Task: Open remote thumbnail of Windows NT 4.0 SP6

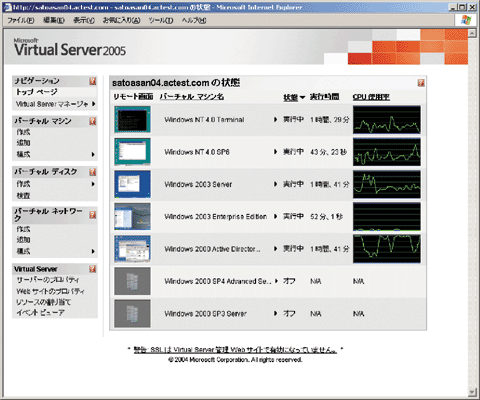Action: (x=132, y=152)
